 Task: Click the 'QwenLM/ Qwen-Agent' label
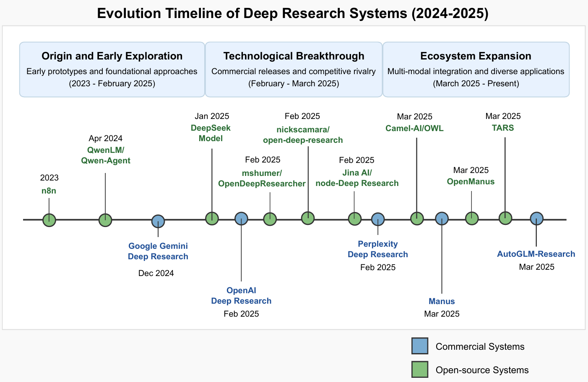click(x=106, y=155)
